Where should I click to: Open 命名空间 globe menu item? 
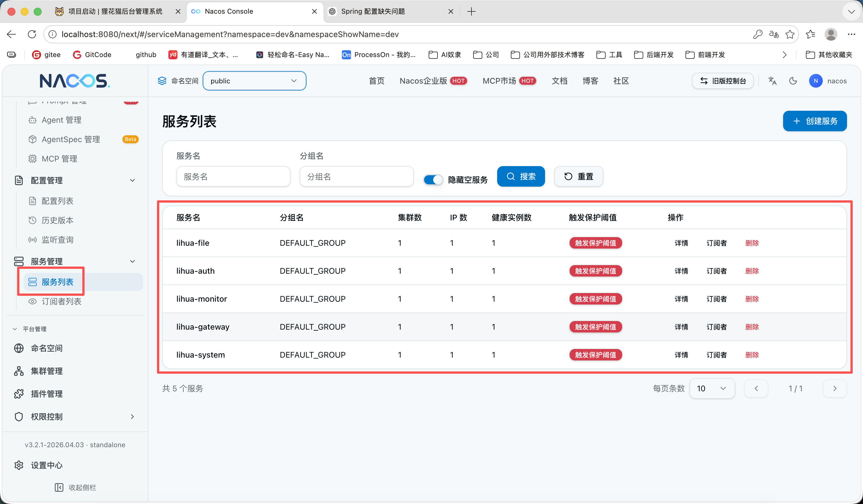tap(38, 348)
